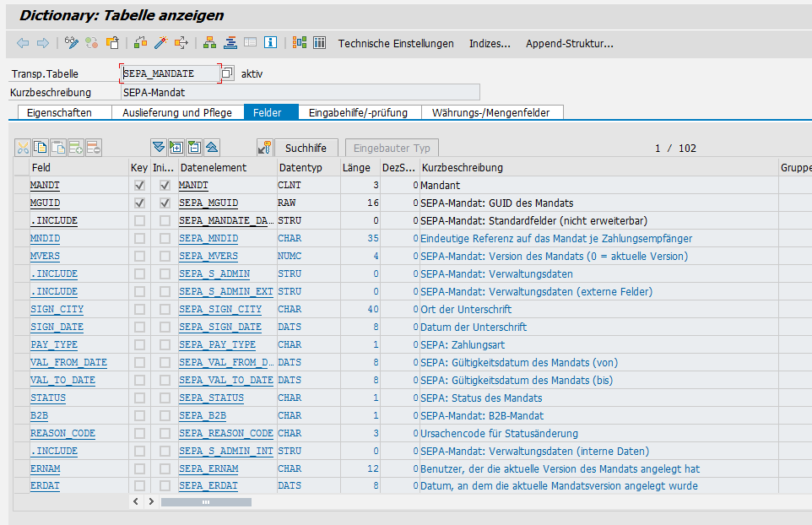
Task: Click the blue information icon in toolbar
Action: tap(270, 43)
